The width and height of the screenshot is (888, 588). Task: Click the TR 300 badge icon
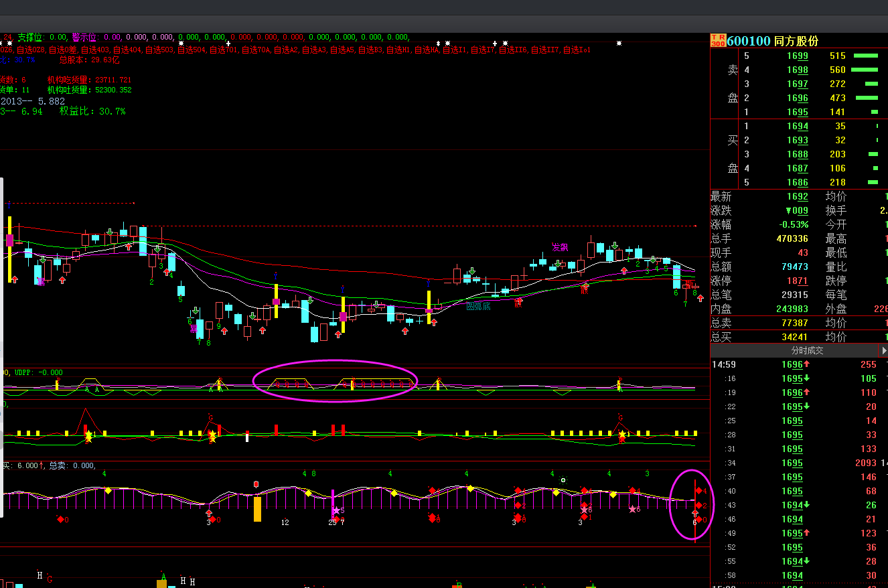point(718,40)
